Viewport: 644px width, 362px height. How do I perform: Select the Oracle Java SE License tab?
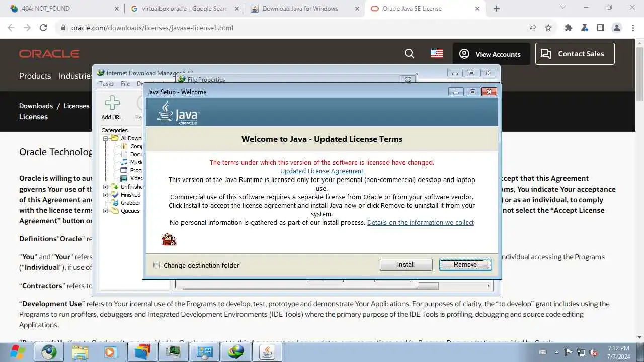click(425, 9)
